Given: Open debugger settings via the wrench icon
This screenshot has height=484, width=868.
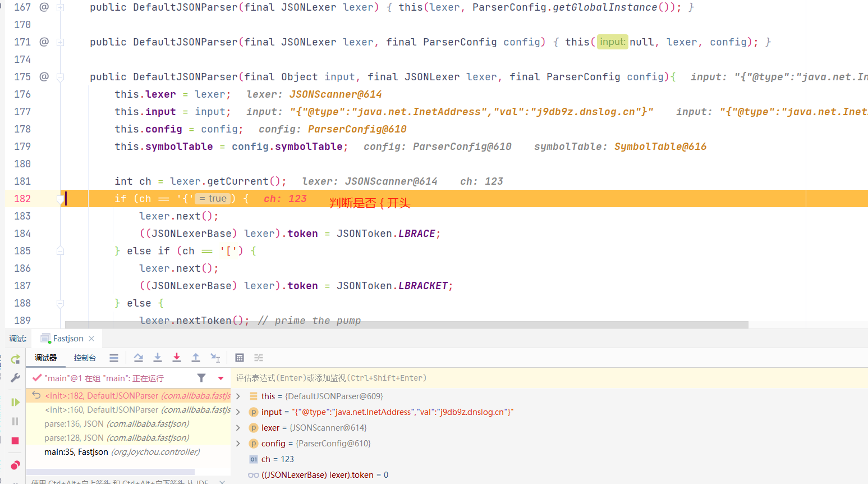Looking at the screenshot, I should 15,378.
